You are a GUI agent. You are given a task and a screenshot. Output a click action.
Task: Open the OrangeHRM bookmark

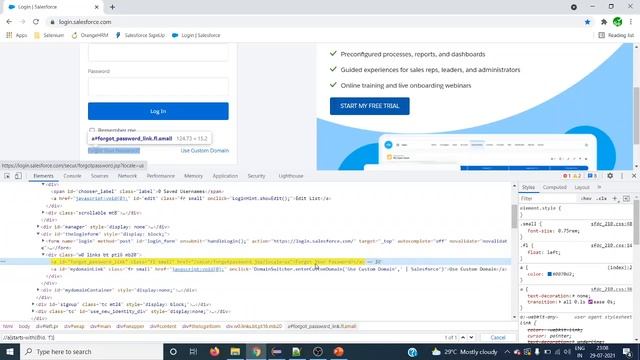click(90, 36)
